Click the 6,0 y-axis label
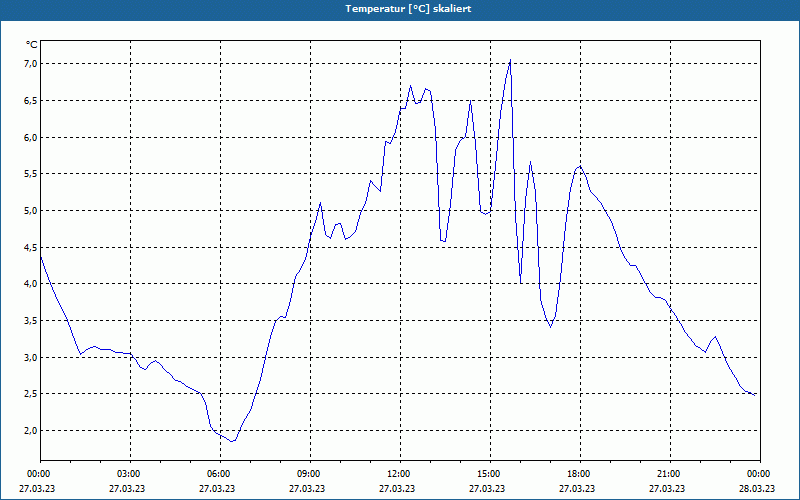This screenshot has width=800, height=500. pyautogui.click(x=31, y=137)
